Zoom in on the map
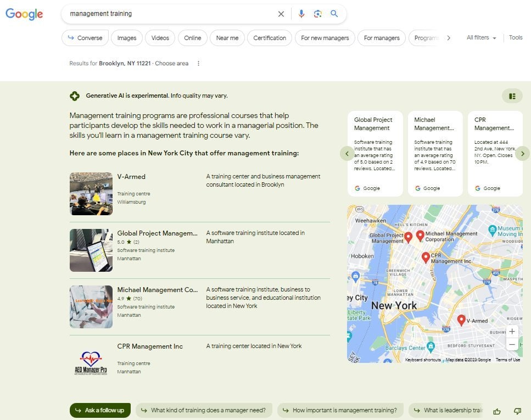531x420 pixels. tap(512, 331)
